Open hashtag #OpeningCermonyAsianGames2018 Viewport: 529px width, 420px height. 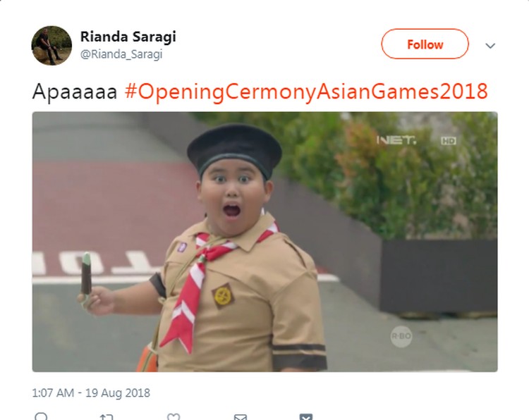[x=306, y=91]
